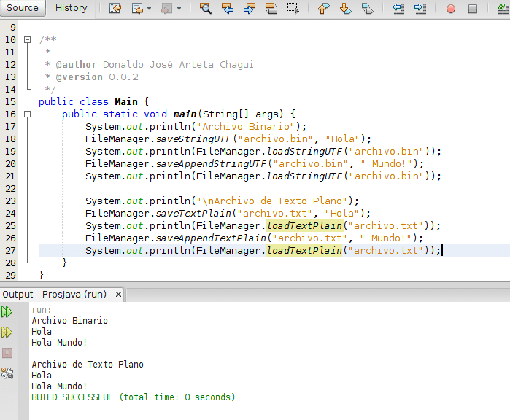510x420 pixels.
Task: Switch to the Source view tab
Action: click(x=23, y=8)
